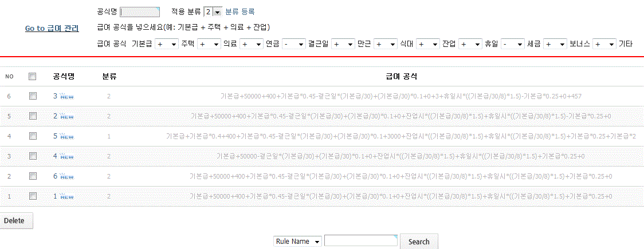Viewport: 644px width, 249px height.
Task: Expand the operator dropdown after 세금
Action: [x=555, y=44]
